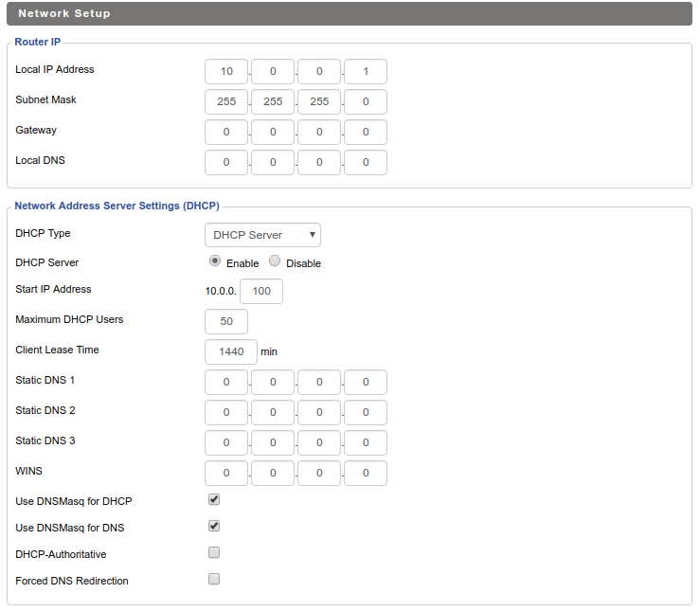Uncheck Use DNSMasq for DHCP
Image resolution: width=700 pixels, height=611 pixels.
(x=214, y=499)
